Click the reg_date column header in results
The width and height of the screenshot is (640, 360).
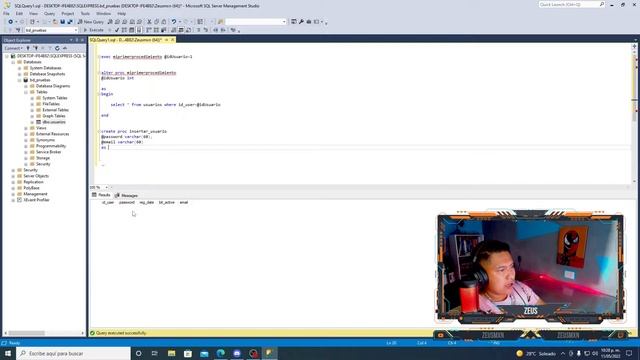147,202
